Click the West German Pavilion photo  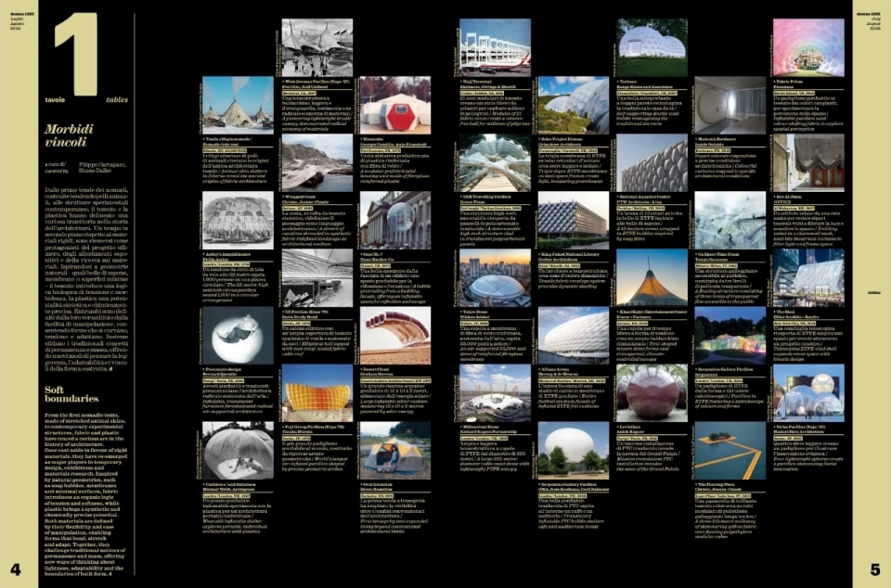tap(316, 46)
